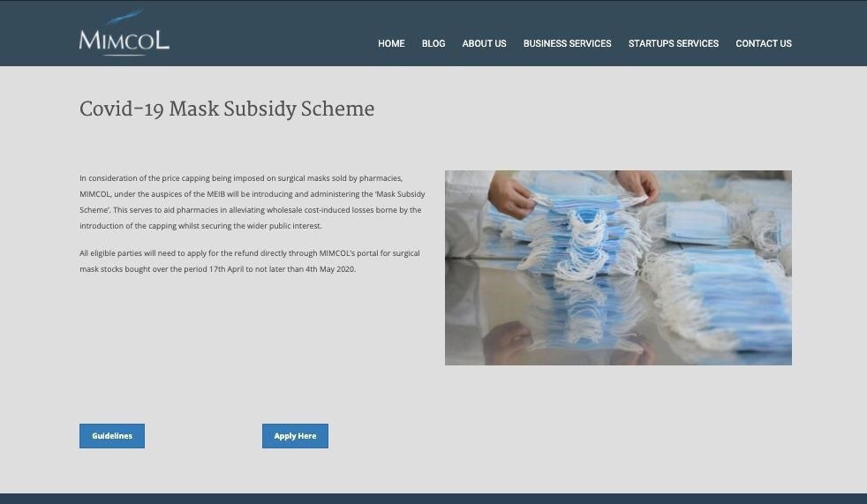This screenshot has height=504, width=867.
Task: Click the dark footer bar at page bottom
Action: click(433, 499)
